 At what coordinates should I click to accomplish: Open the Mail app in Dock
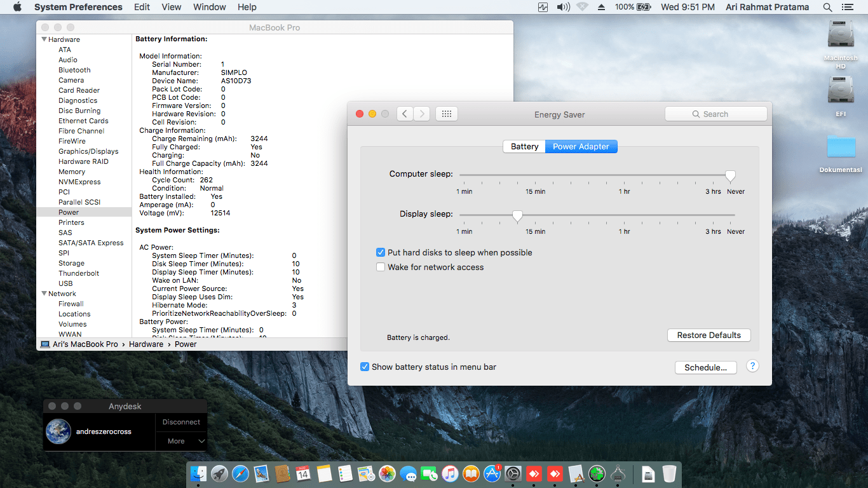[262, 473]
